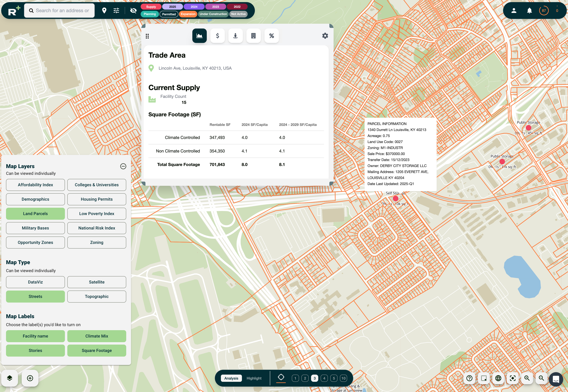Viewport: 568px width, 392px height.
Task: Enable the Demographics map layer
Action: point(35,199)
